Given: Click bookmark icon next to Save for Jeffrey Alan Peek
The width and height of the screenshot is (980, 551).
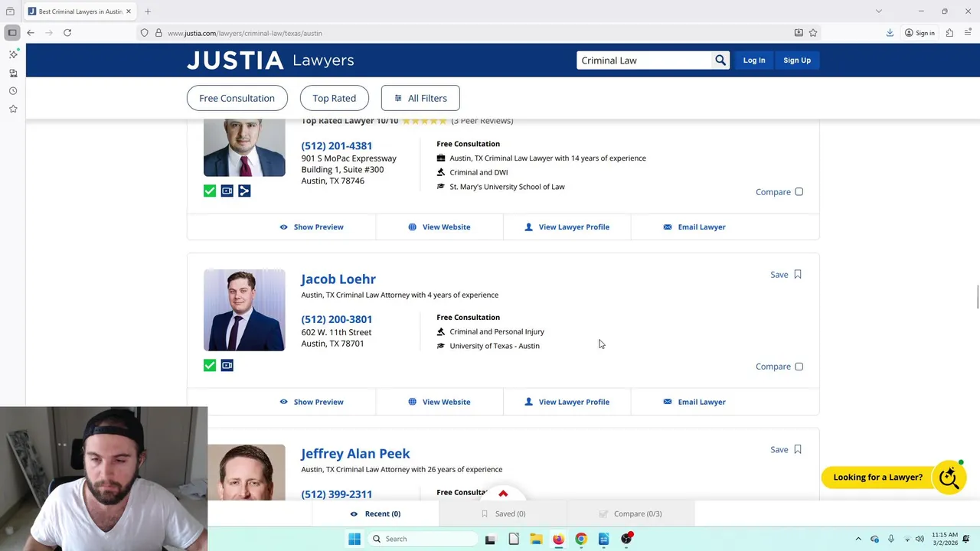Looking at the screenshot, I should 798,449.
